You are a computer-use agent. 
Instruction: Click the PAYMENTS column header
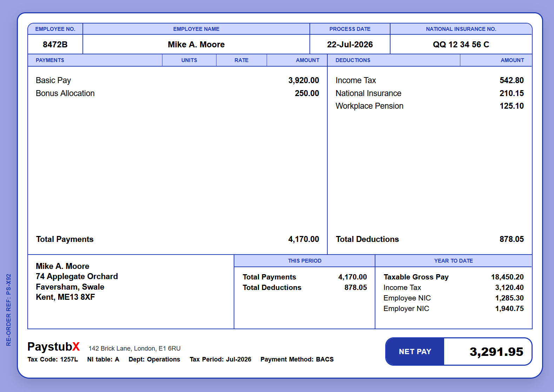point(50,60)
